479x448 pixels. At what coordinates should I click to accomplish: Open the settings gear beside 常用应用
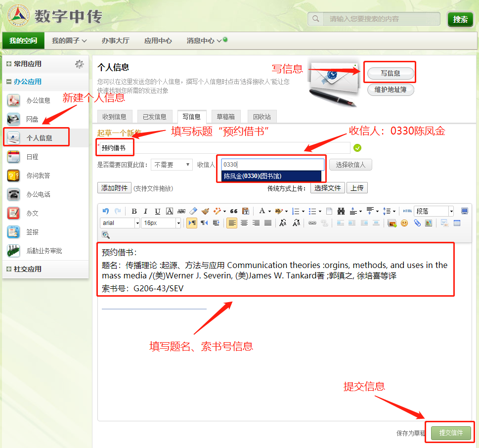pos(79,64)
